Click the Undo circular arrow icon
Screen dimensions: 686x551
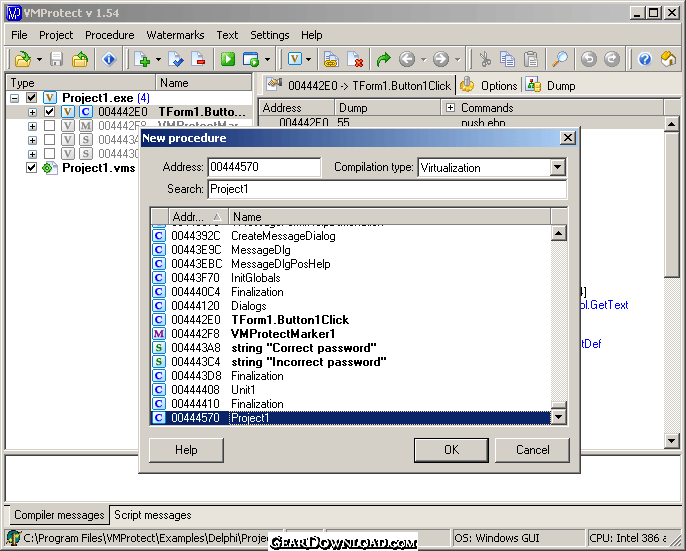pos(588,59)
